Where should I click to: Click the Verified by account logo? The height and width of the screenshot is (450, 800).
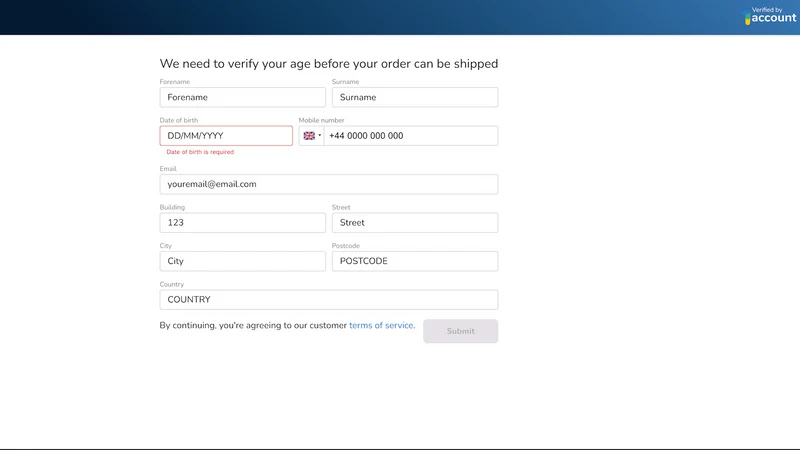(x=770, y=16)
